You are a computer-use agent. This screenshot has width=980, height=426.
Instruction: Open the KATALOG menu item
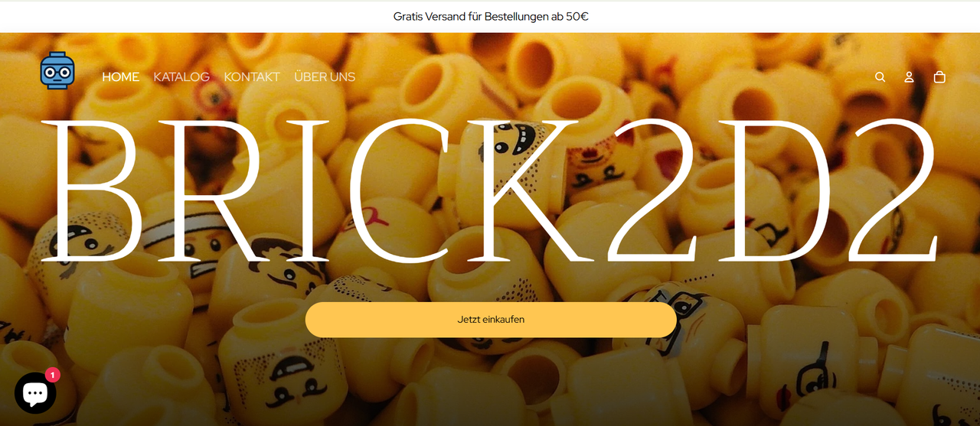[181, 77]
